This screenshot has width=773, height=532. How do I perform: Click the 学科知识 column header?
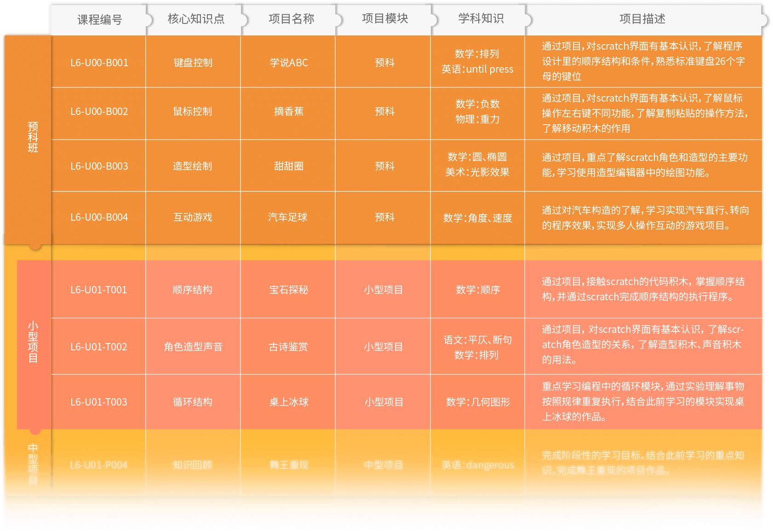click(x=481, y=18)
